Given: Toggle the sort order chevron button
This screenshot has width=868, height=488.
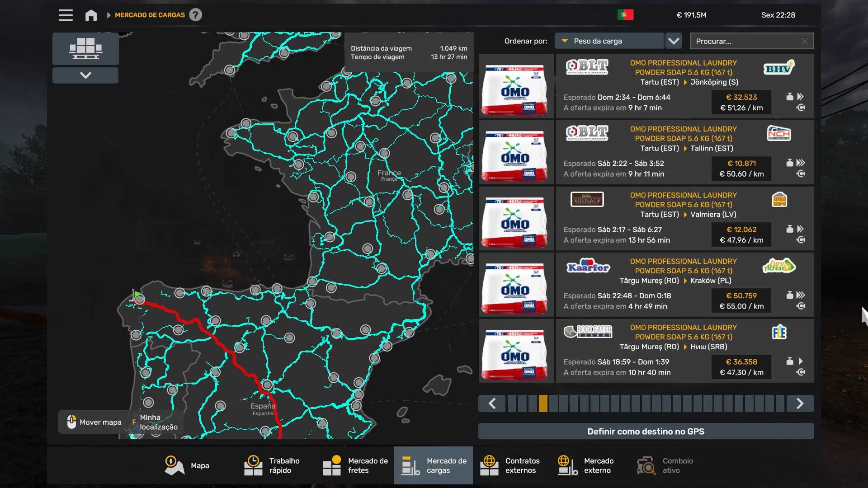Looking at the screenshot, I should coord(674,41).
